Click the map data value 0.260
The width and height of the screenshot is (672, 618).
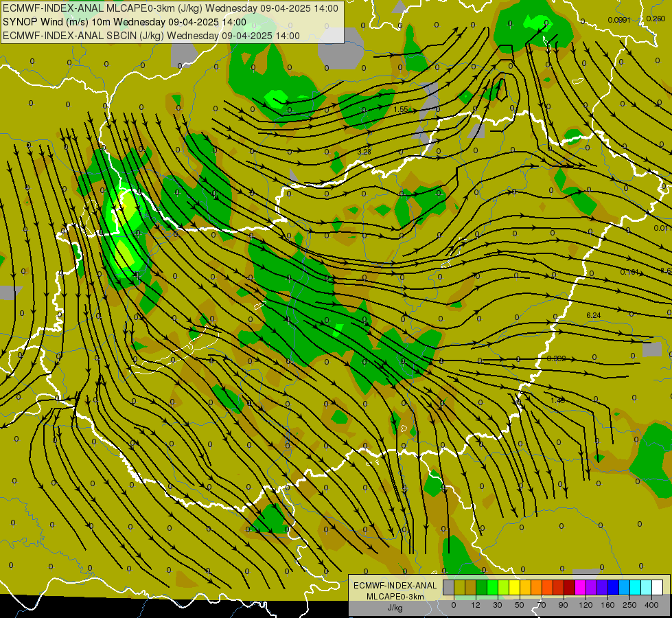point(656,19)
